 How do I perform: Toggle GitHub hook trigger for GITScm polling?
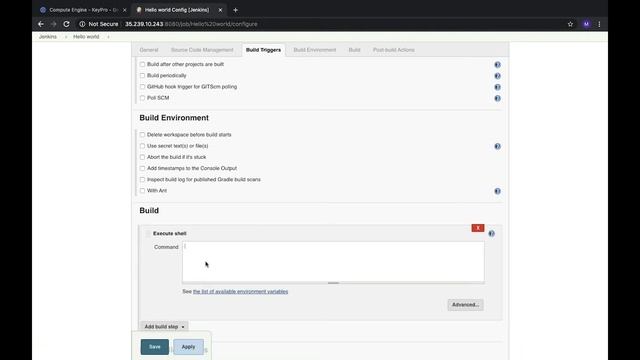(x=142, y=87)
